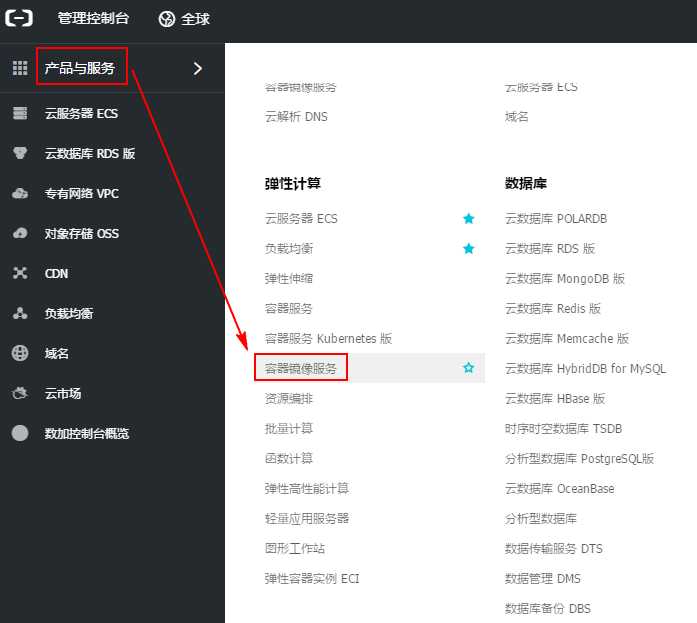Click the 数据库 category heading
Image resolution: width=697 pixels, height=623 pixels.
525,183
